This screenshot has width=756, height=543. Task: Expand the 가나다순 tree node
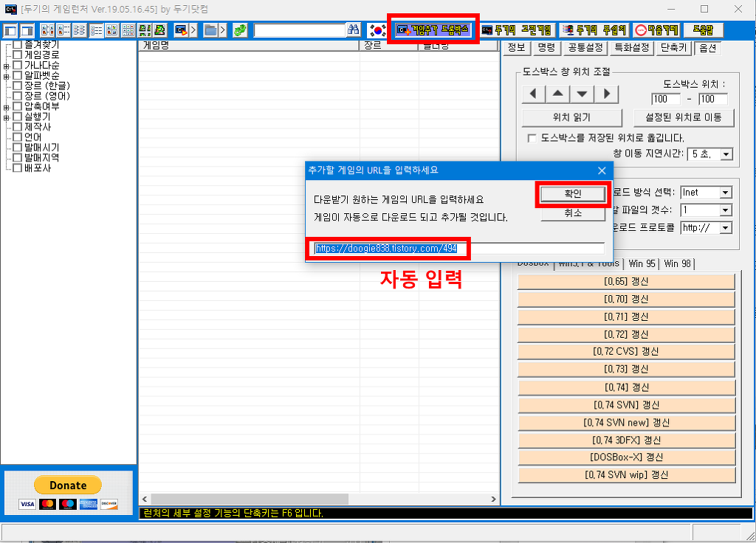coord(6,66)
